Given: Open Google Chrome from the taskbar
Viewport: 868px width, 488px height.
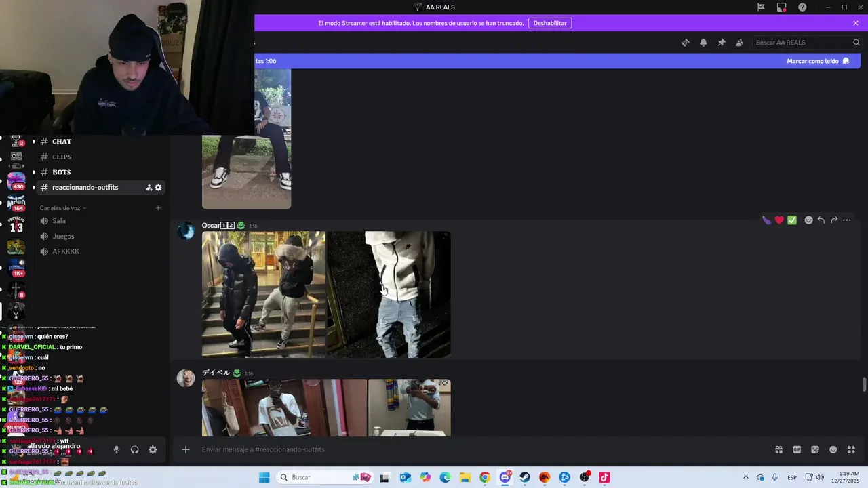Looking at the screenshot, I should click(485, 477).
